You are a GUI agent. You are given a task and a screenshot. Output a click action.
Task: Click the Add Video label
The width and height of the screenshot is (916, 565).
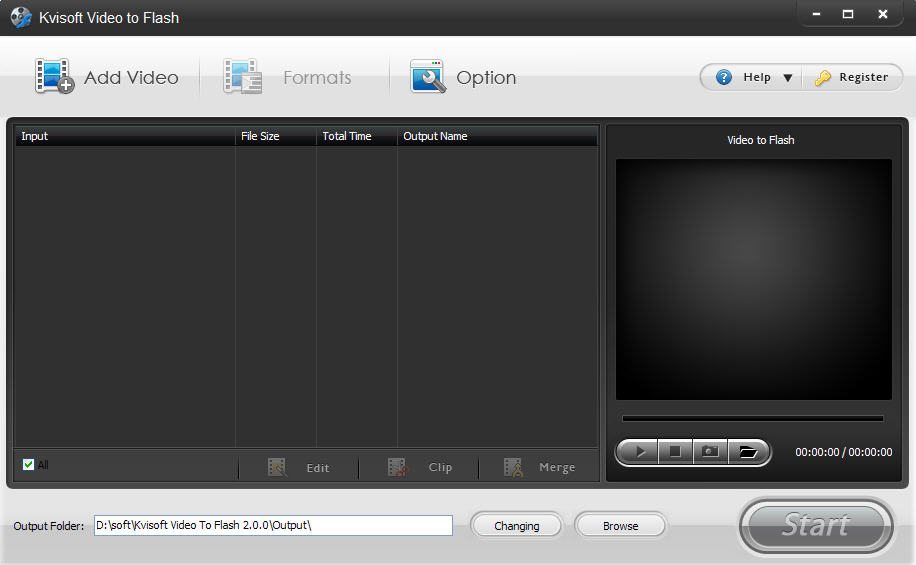pyautogui.click(x=131, y=77)
